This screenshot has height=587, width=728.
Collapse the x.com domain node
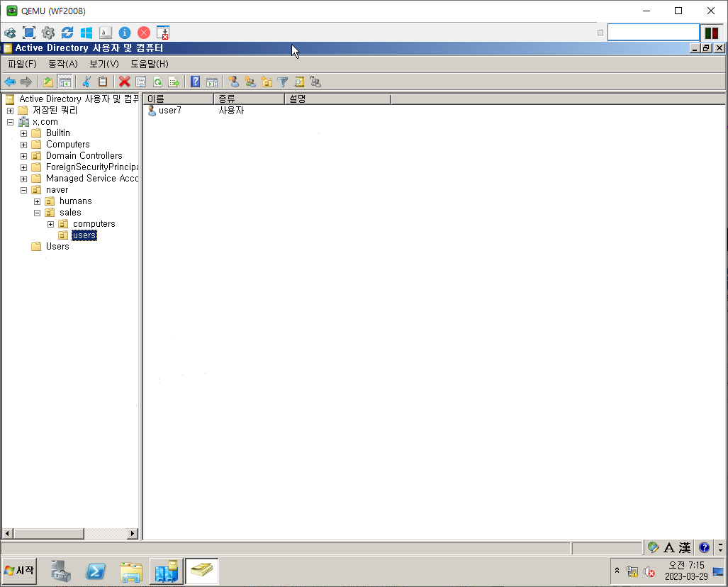10,122
